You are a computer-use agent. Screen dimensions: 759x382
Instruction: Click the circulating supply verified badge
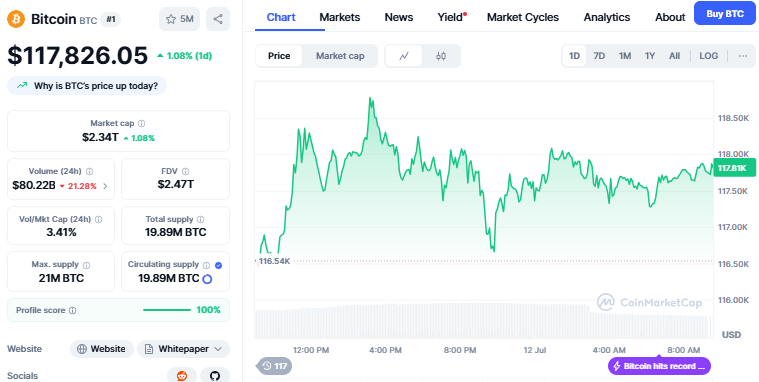[218, 265]
